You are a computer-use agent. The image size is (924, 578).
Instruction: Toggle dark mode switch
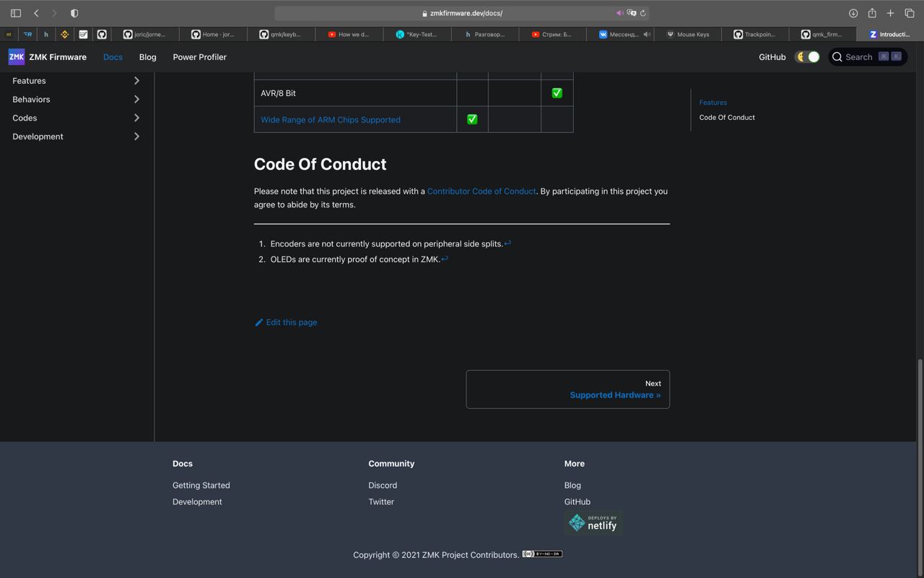(807, 57)
